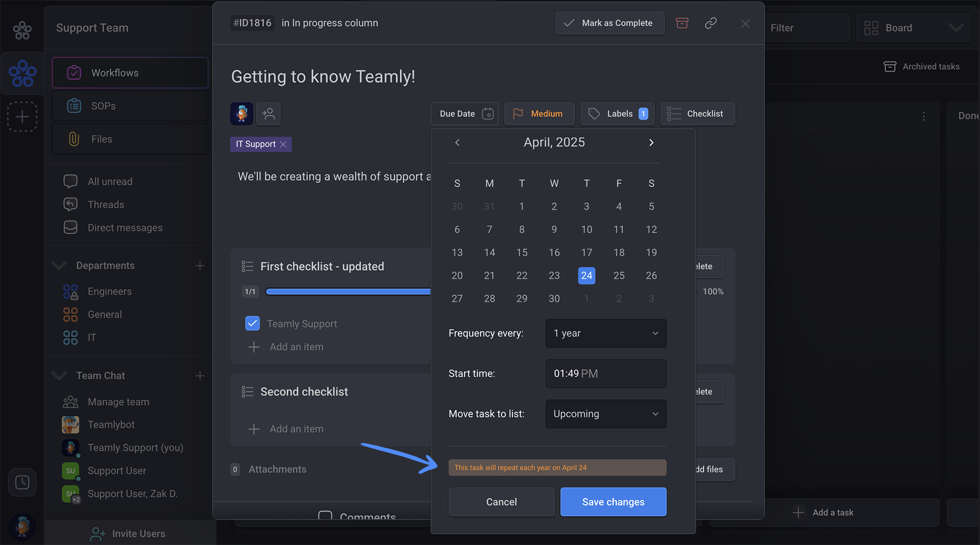The image size is (980, 545).
Task: Select April 15 in the calendar
Action: [x=522, y=253]
